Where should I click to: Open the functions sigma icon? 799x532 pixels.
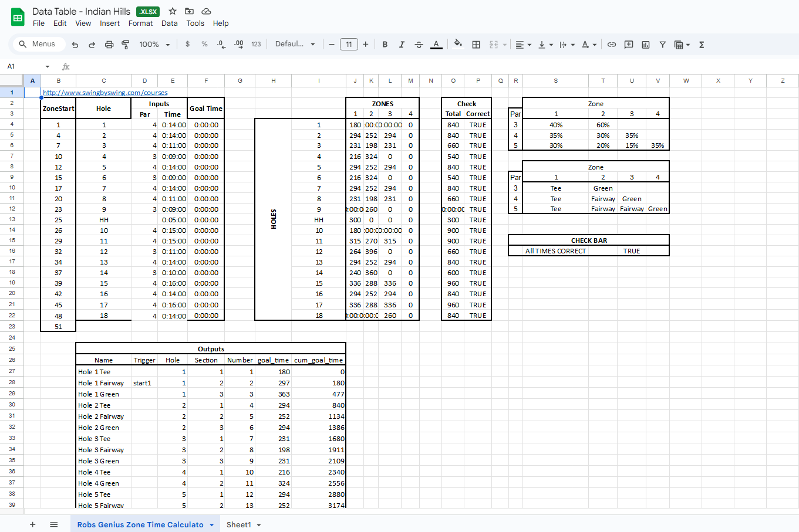(702, 45)
